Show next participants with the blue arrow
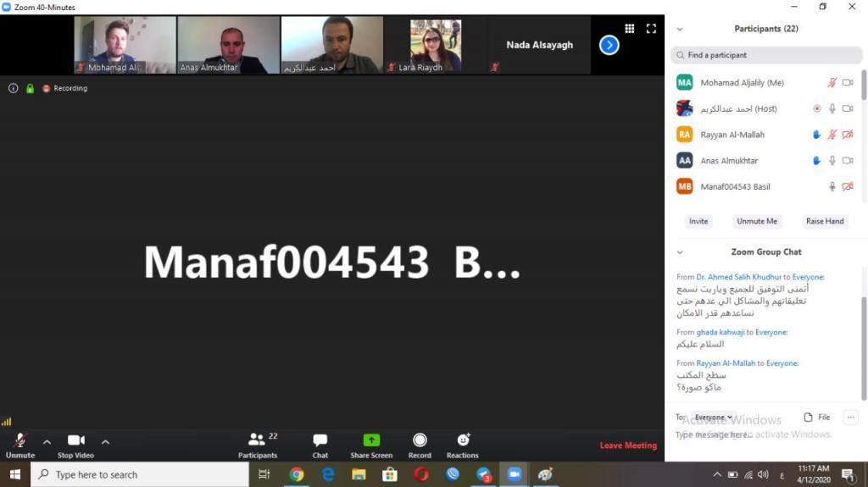868x487 pixels. coord(609,45)
